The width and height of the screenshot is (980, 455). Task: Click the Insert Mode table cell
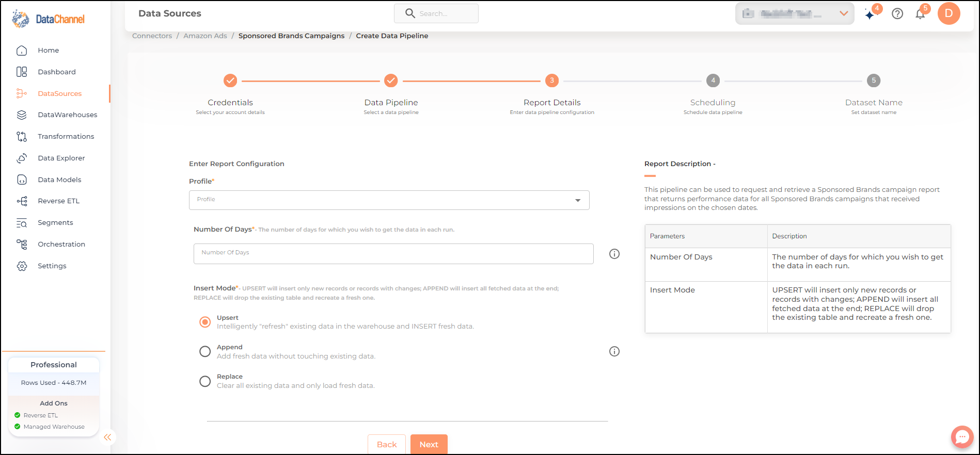[706, 307]
